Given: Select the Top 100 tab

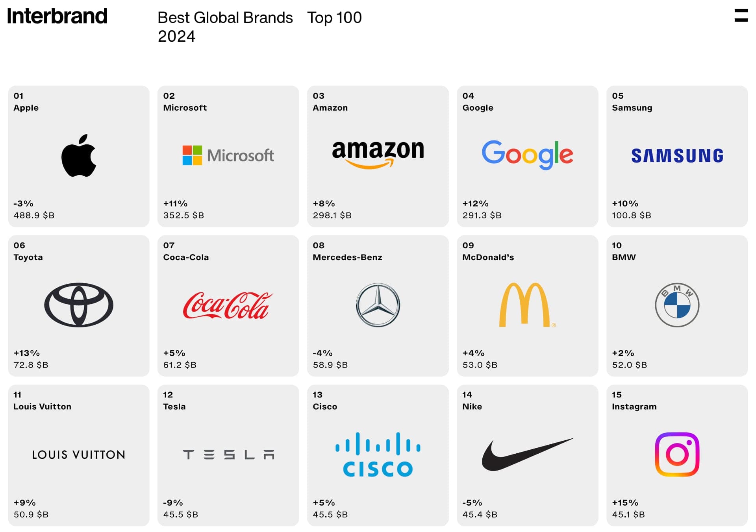Looking at the screenshot, I should click(x=334, y=18).
